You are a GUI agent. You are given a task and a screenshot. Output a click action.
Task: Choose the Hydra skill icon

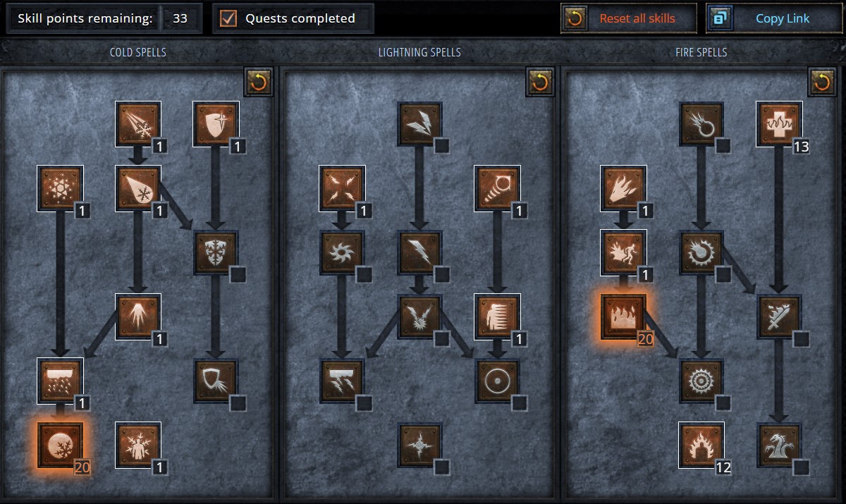pos(779,445)
